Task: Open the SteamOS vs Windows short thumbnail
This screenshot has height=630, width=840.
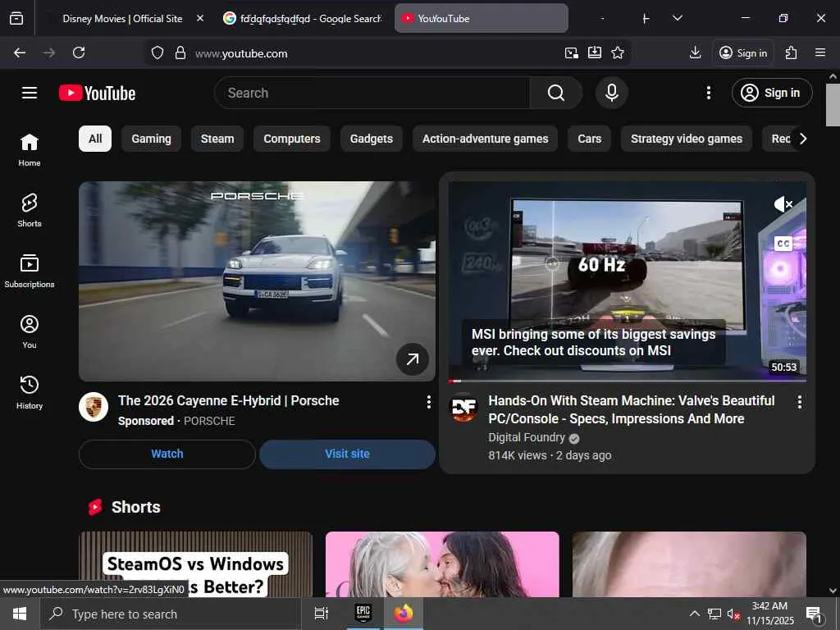Action: coord(195,564)
